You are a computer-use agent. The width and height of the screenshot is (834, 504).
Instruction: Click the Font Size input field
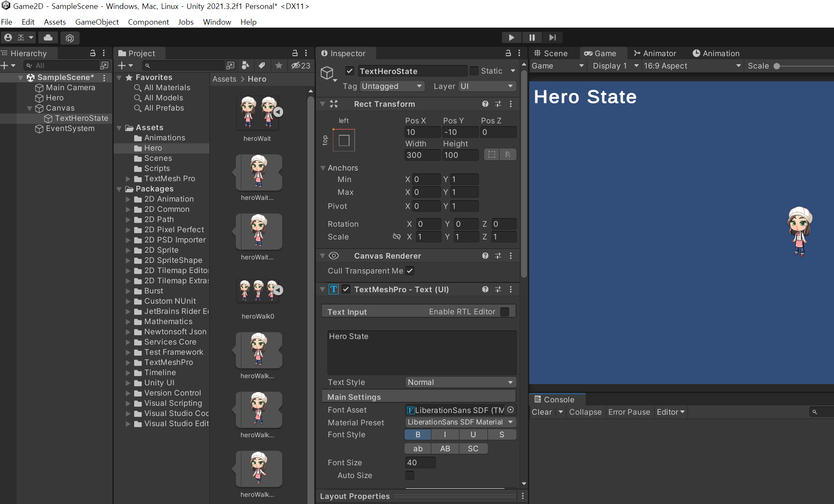(x=420, y=463)
